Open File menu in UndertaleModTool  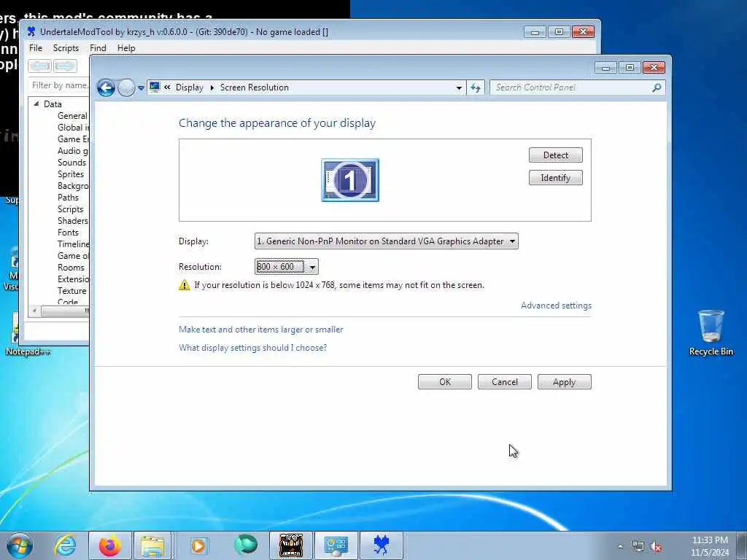[36, 48]
